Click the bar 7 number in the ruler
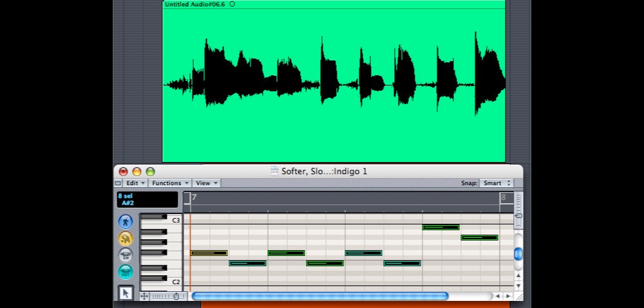Screen dimensions: 644x308 click(x=194, y=197)
